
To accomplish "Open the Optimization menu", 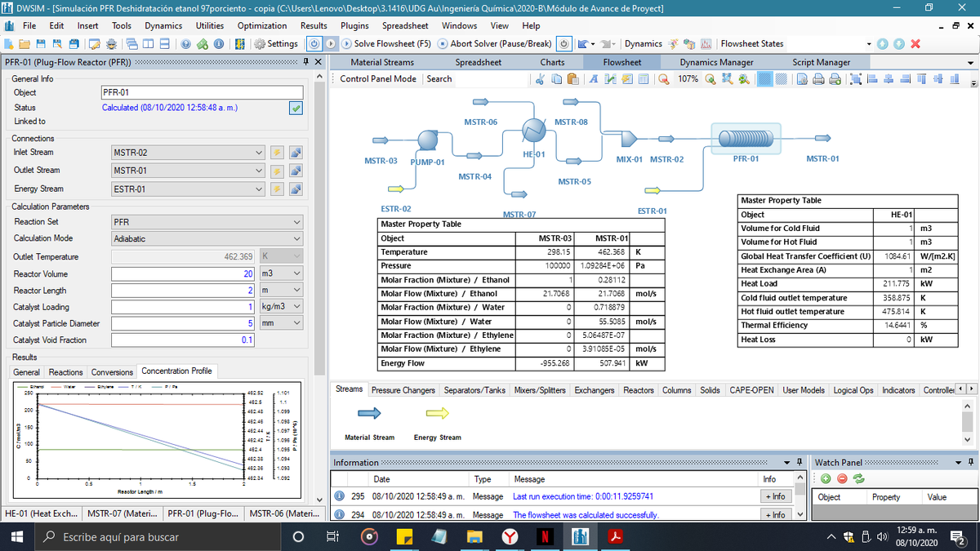I will tap(262, 26).
